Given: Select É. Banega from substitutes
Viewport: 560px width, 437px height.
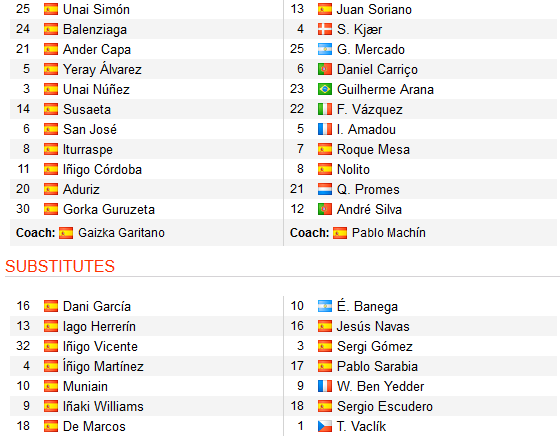Looking at the screenshot, I should click(367, 306).
